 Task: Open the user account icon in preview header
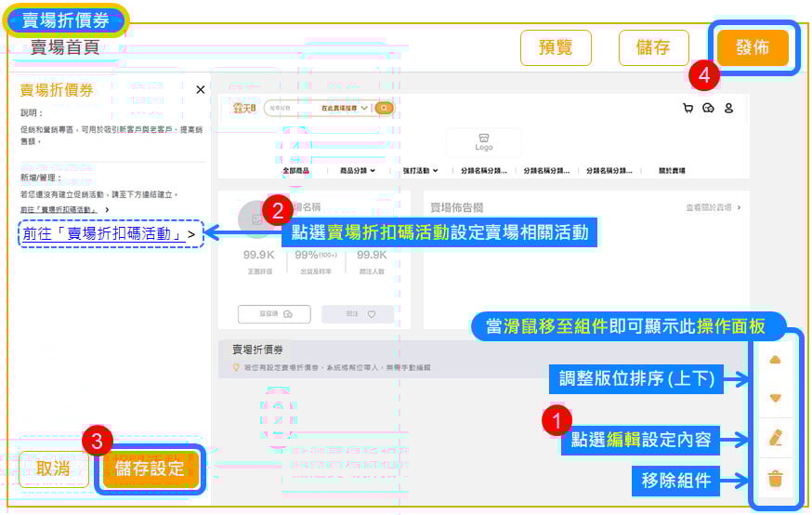click(x=728, y=108)
